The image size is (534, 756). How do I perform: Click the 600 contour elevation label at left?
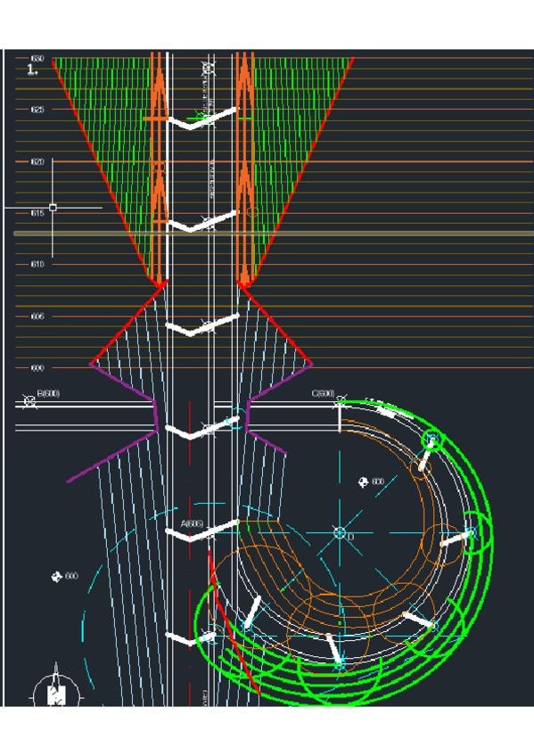pos(37,368)
